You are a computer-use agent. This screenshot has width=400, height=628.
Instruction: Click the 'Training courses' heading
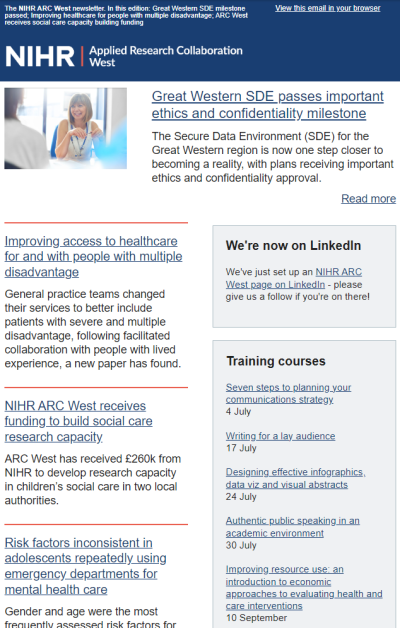(x=276, y=361)
